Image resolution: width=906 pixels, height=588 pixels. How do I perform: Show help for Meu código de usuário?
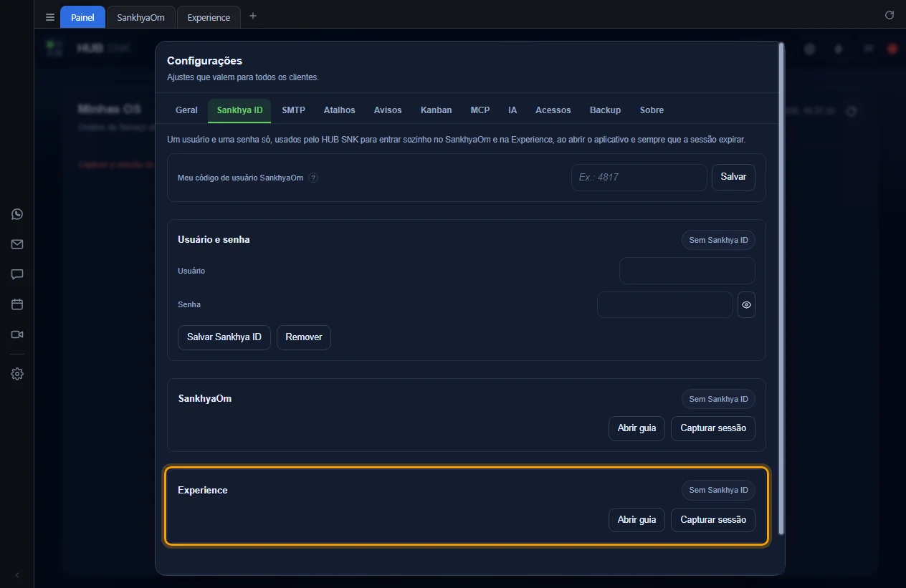313,178
